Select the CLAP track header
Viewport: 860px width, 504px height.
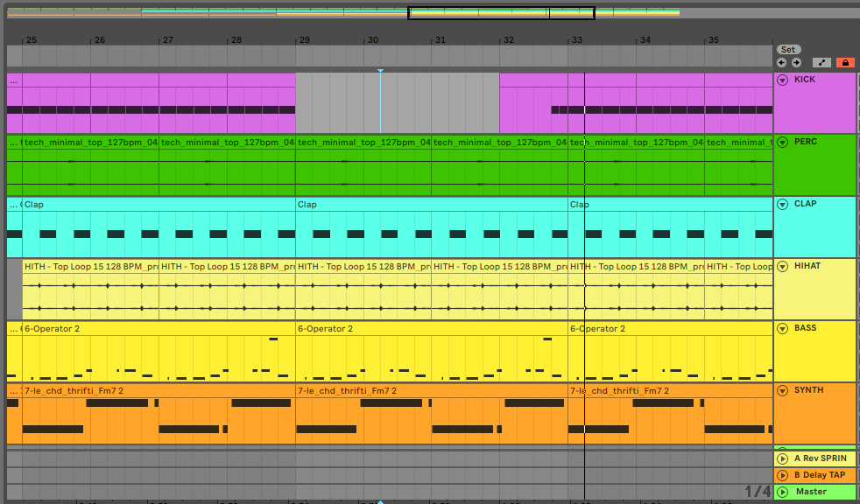806,203
